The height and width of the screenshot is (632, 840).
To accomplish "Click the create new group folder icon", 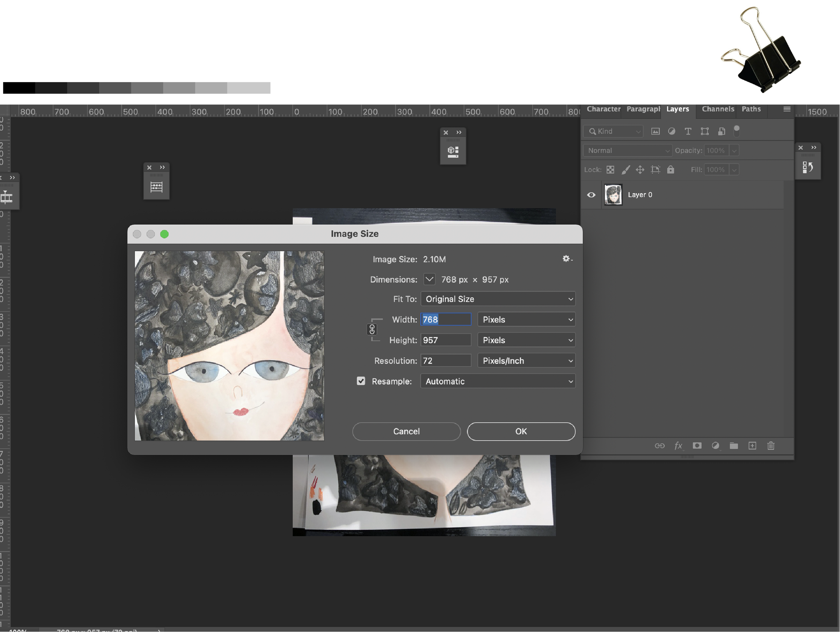I will [734, 446].
